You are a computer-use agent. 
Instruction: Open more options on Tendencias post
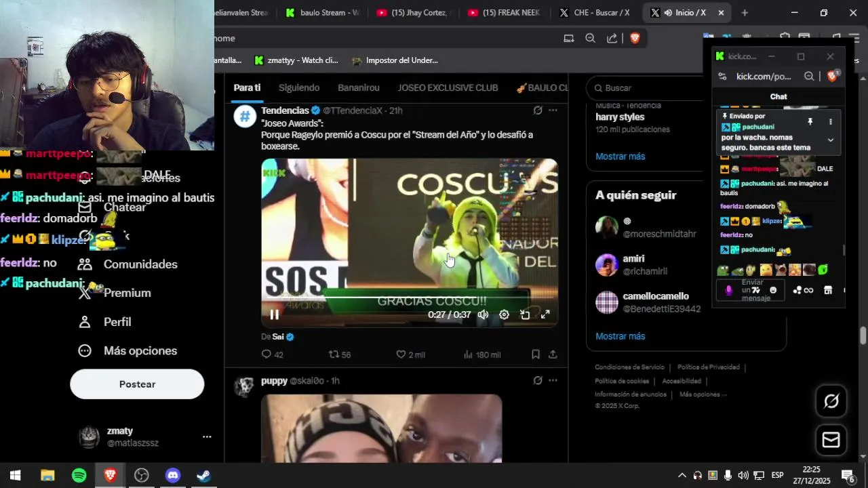553,110
